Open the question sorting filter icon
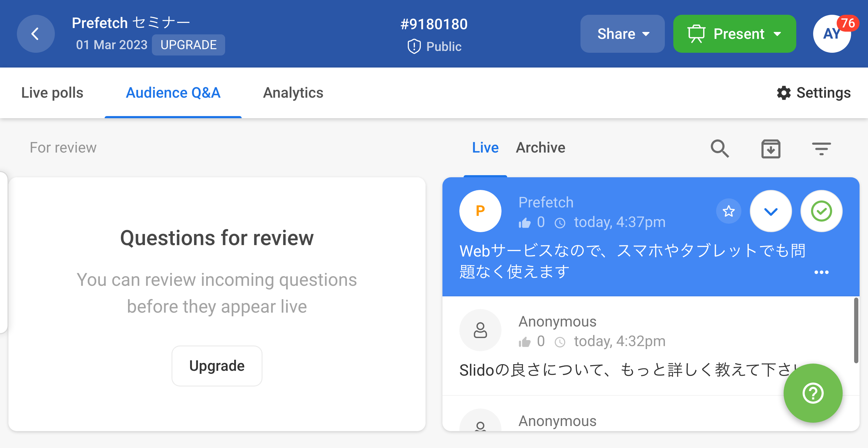 click(x=822, y=148)
